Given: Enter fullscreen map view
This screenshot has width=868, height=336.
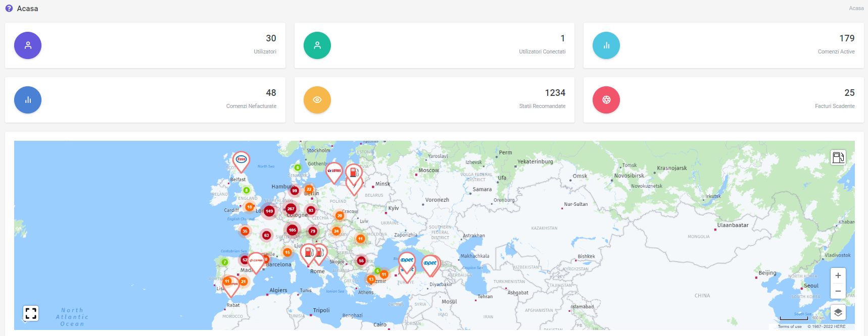Looking at the screenshot, I should click(31, 313).
